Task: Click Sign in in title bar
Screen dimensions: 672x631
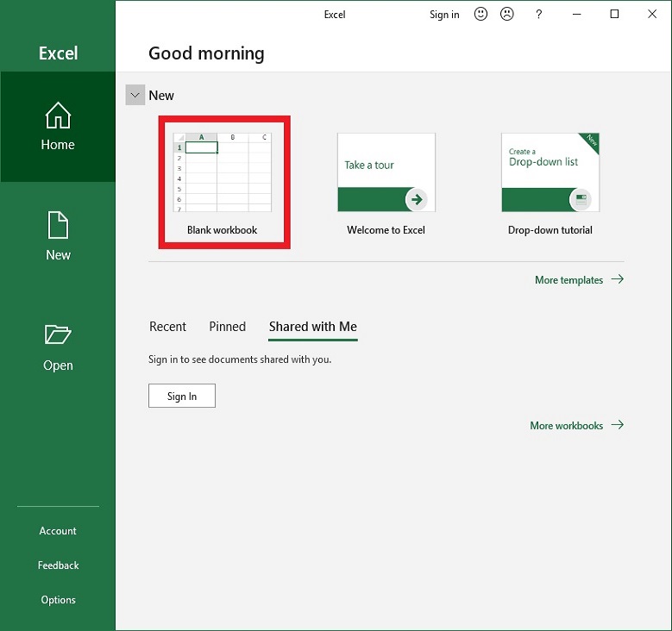Action: 444,15
